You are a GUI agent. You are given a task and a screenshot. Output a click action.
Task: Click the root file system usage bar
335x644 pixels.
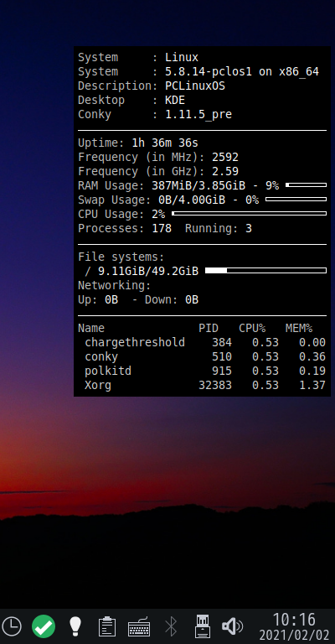point(265,270)
